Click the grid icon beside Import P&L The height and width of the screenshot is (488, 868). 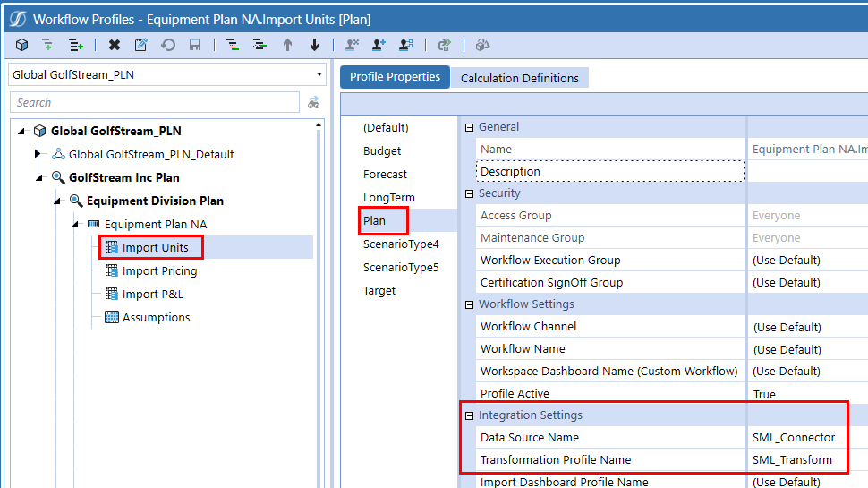[x=112, y=294]
